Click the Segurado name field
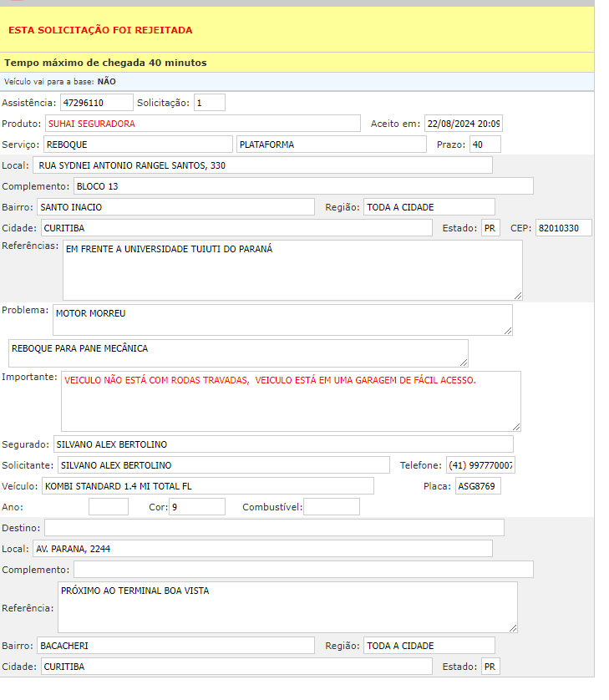This screenshot has width=609, height=700. click(283, 444)
